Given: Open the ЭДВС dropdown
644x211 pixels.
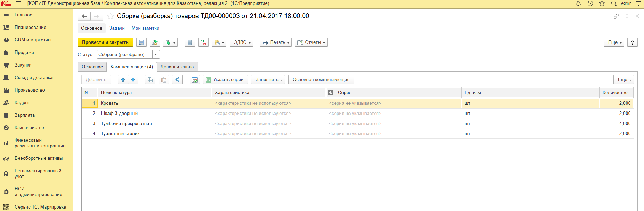Looking at the screenshot, I should click(x=241, y=42).
